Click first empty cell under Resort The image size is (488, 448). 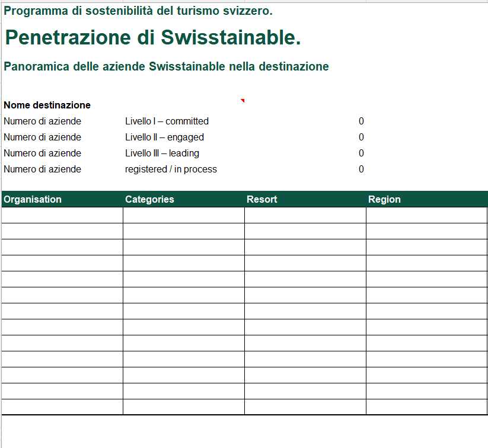tap(305, 215)
